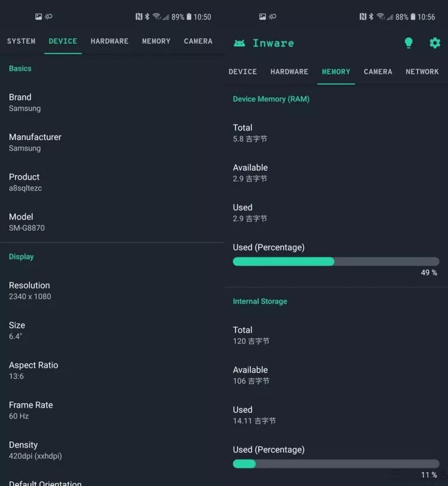Open settings via the gear icon

click(435, 43)
